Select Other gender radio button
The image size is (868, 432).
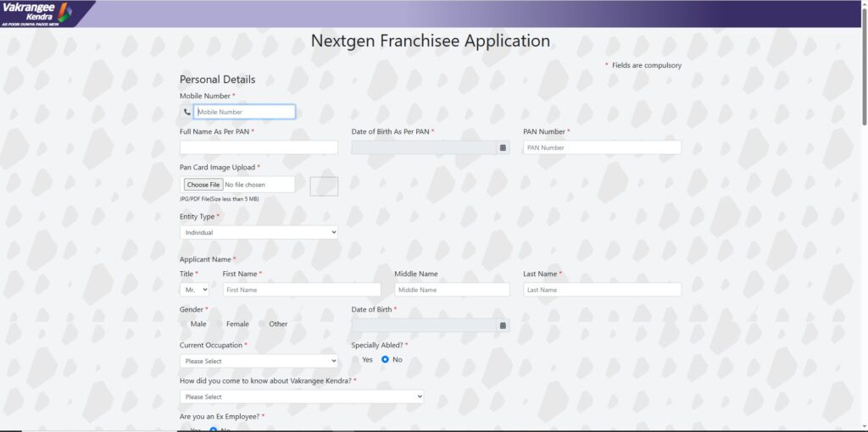[x=263, y=324]
